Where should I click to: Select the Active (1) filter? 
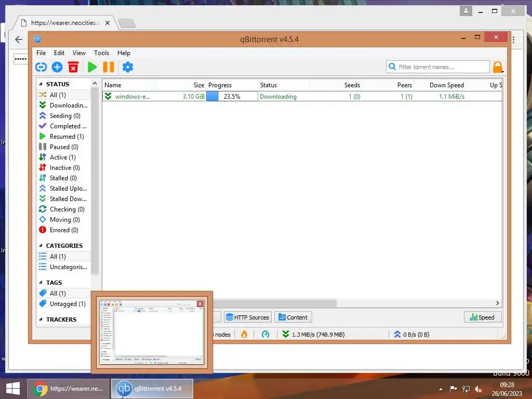tap(64, 157)
